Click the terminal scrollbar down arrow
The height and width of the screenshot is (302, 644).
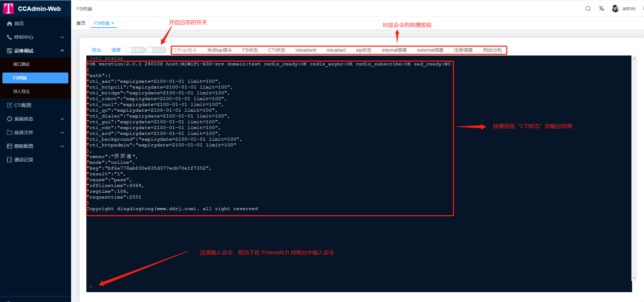point(634,278)
